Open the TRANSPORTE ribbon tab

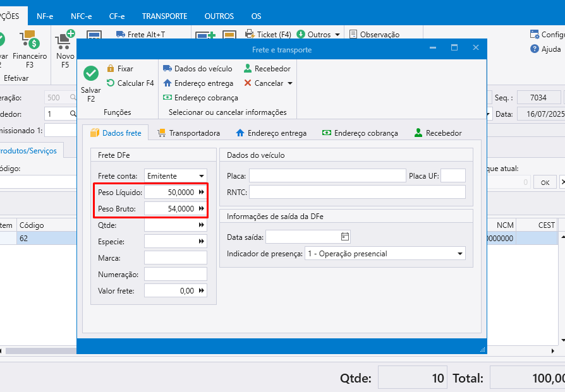point(164,16)
